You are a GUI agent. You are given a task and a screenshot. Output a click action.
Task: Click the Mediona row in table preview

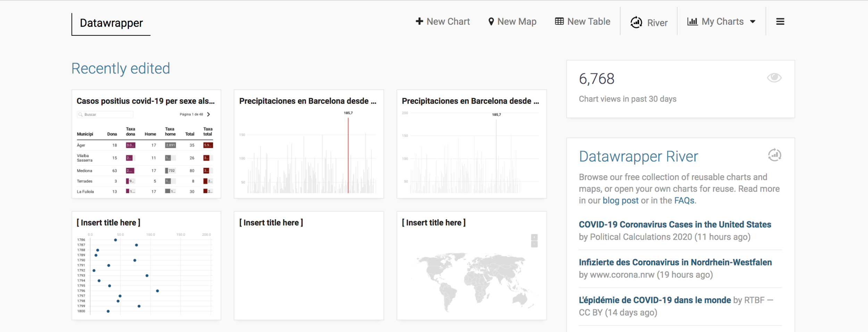pos(145,171)
